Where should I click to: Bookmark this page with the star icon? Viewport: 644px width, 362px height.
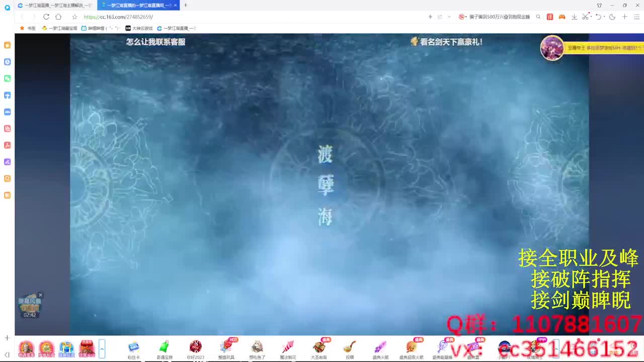click(74, 17)
